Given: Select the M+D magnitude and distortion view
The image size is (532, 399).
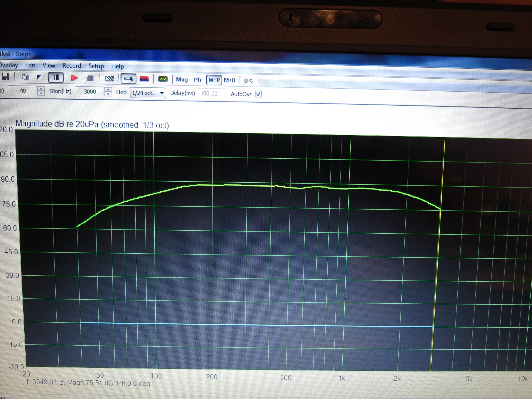Looking at the screenshot, I should coord(230,80).
